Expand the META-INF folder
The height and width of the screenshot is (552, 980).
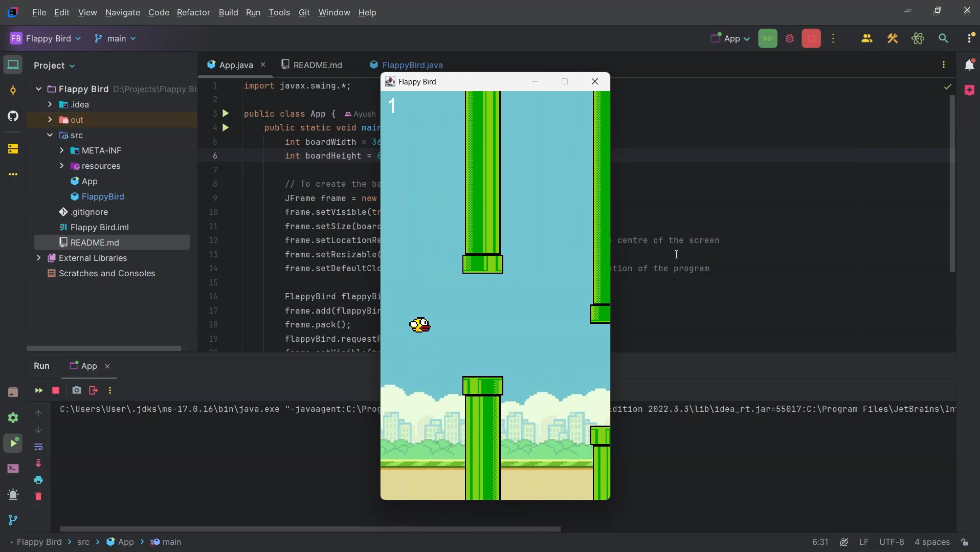tap(61, 150)
